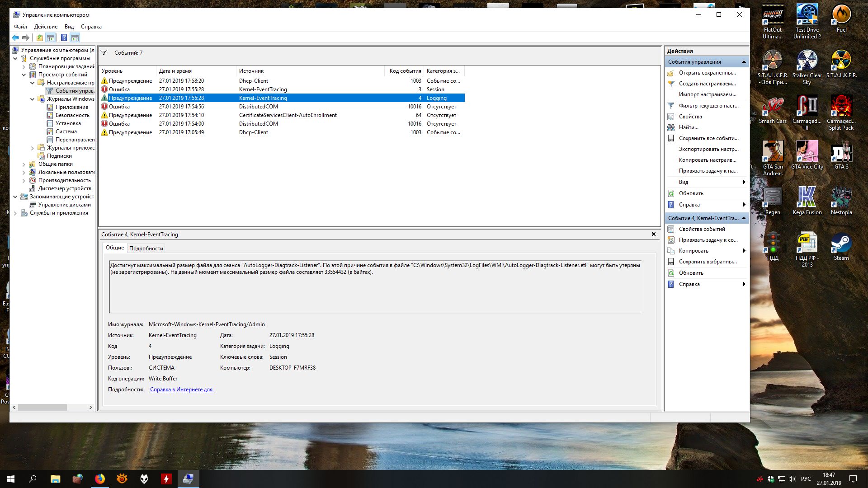Switch to the Подробности tab
This screenshot has height=488, width=868.
[146, 249]
